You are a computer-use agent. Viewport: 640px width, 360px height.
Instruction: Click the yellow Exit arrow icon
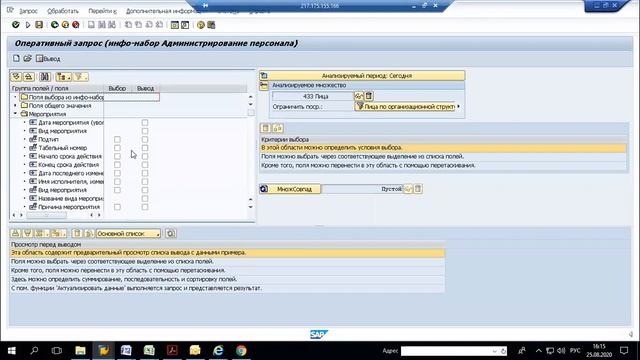(x=65, y=25)
